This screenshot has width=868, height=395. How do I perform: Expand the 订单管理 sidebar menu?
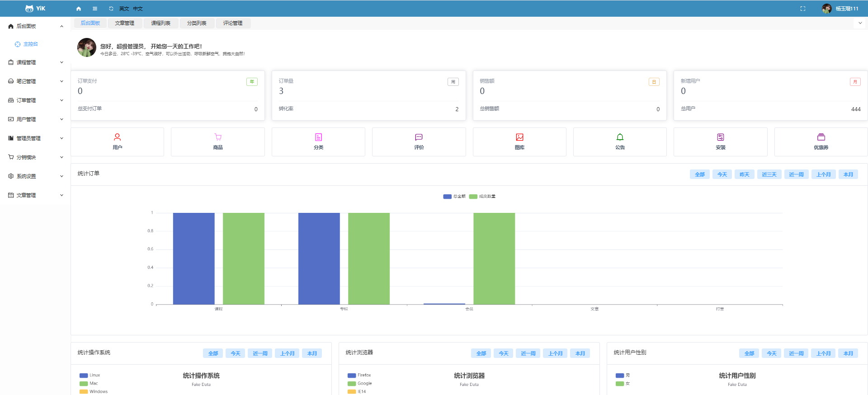(x=35, y=100)
